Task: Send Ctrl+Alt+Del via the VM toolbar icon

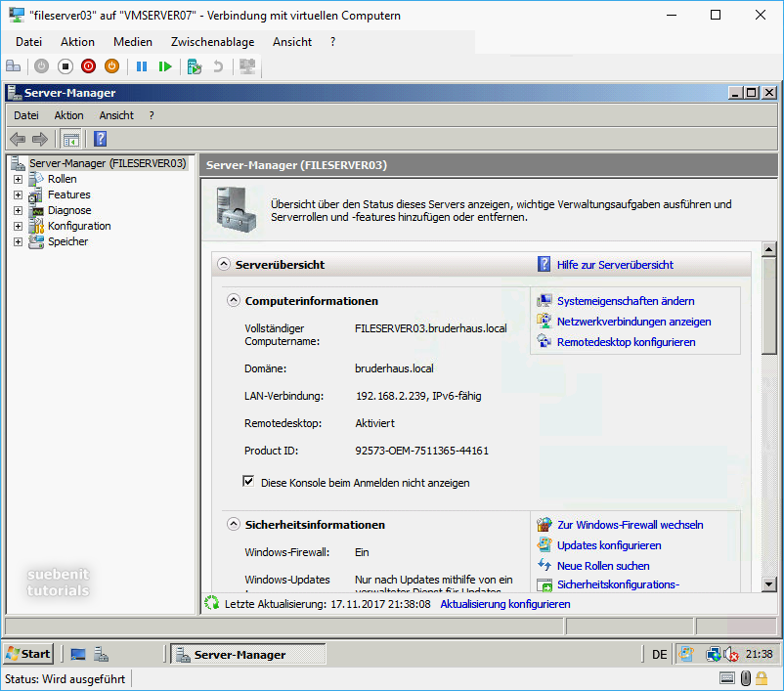Action: pos(13,66)
